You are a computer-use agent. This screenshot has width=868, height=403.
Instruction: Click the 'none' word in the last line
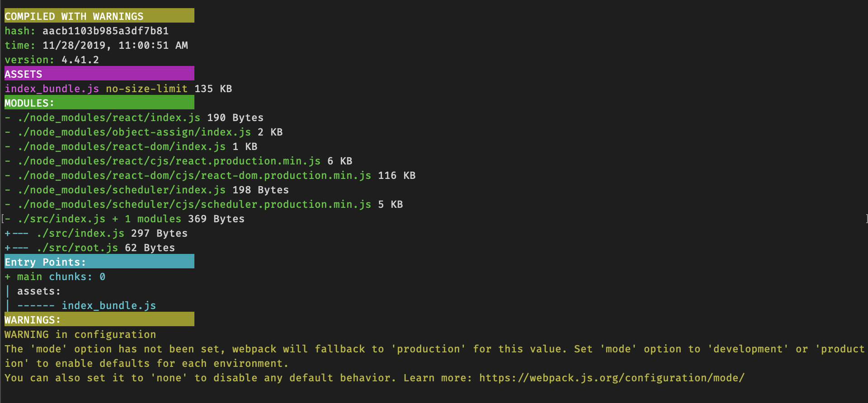point(169,378)
